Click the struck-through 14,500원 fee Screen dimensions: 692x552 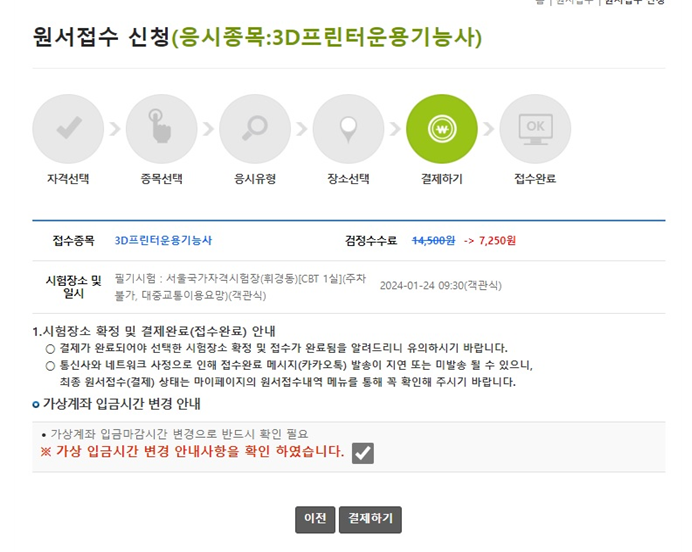pyautogui.click(x=433, y=240)
